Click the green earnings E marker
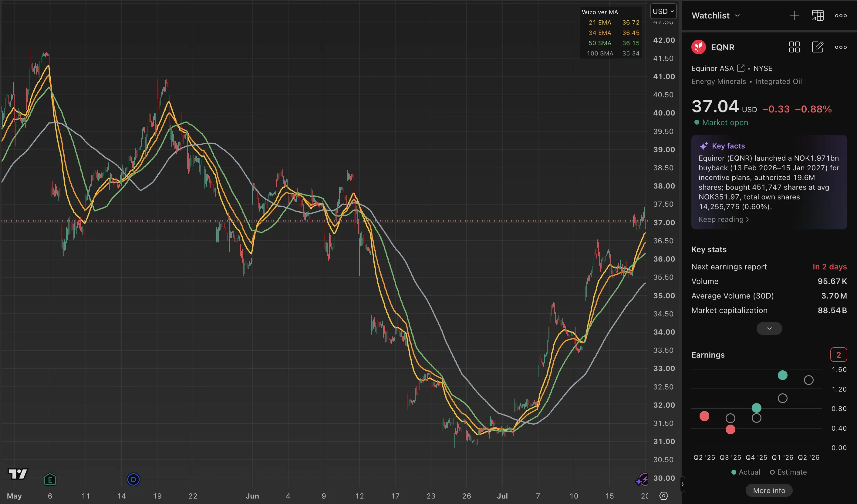The image size is (857, 504). point(50,479)
